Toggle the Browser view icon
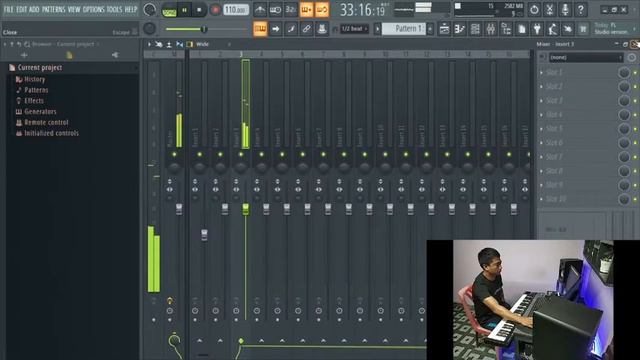The height and width of the screenshot is (360, 640). 506,29
